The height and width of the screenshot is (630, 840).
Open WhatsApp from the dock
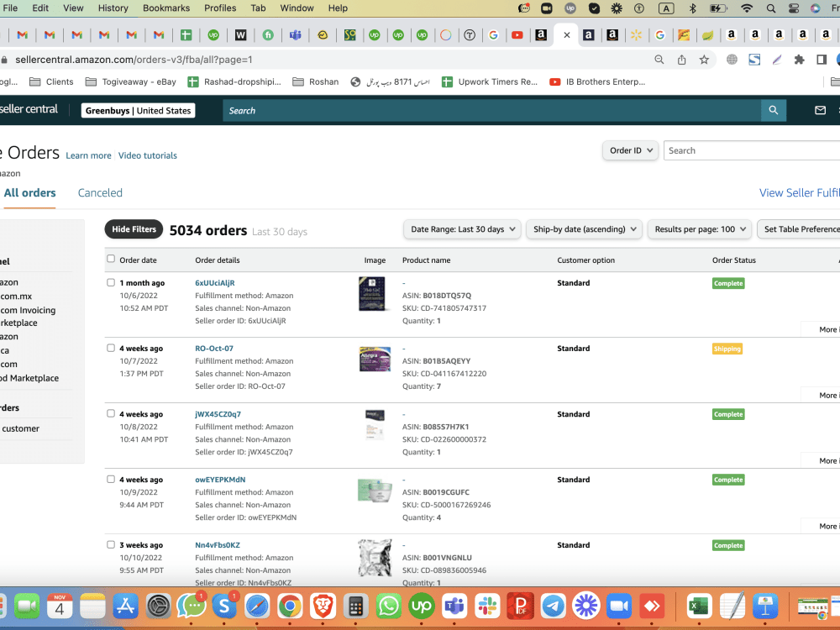(x=388, y=606)
